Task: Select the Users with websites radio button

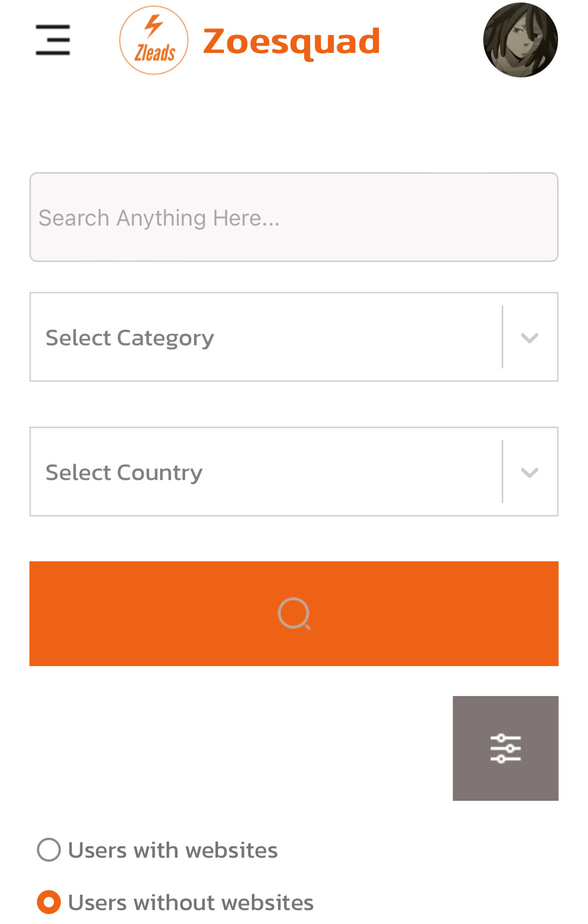Action: [49, 850]
